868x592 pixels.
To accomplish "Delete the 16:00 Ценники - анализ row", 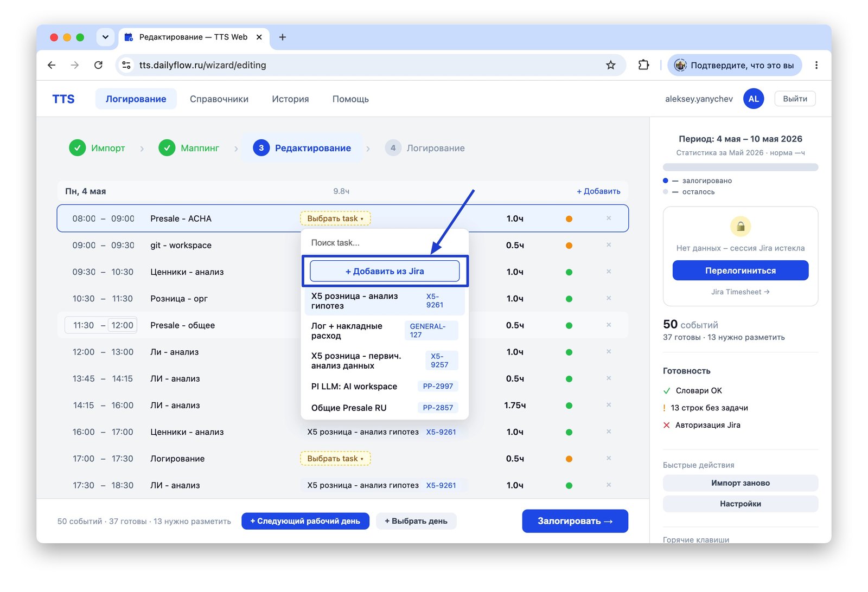I will (609, 432).
